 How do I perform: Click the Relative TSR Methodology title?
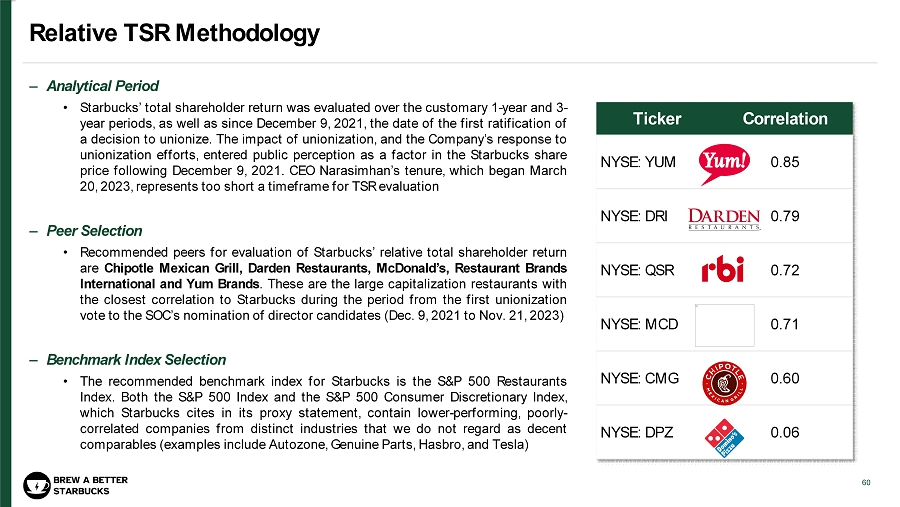[174, 34]
